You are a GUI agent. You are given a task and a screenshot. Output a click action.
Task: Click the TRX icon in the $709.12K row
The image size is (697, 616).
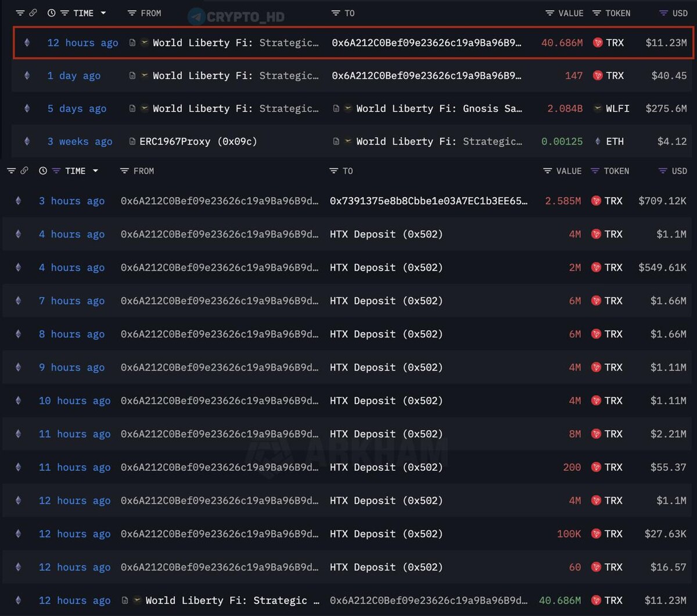[x=596, y=201]
